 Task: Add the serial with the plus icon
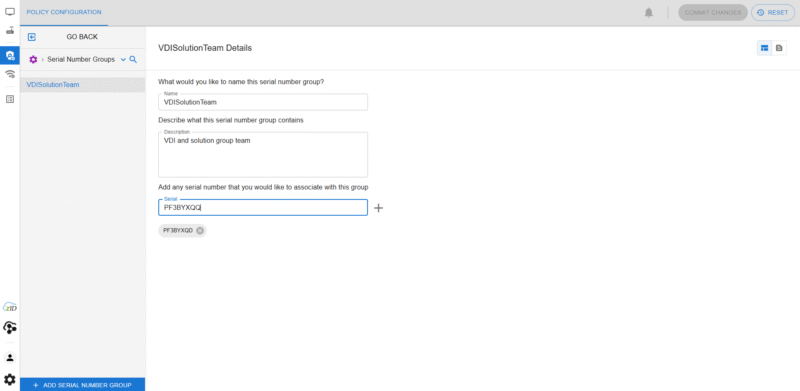(379, 208)
